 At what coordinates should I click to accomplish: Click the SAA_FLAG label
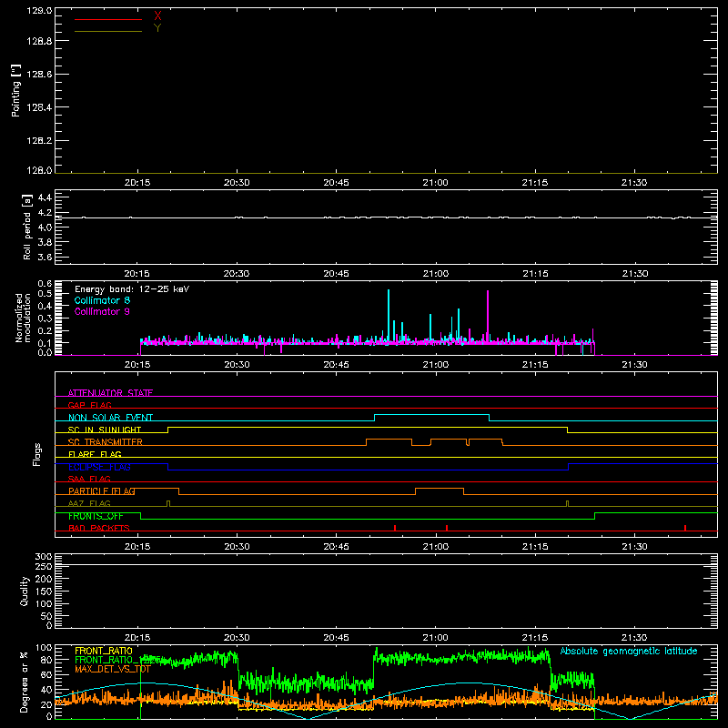tap(89, 480)
